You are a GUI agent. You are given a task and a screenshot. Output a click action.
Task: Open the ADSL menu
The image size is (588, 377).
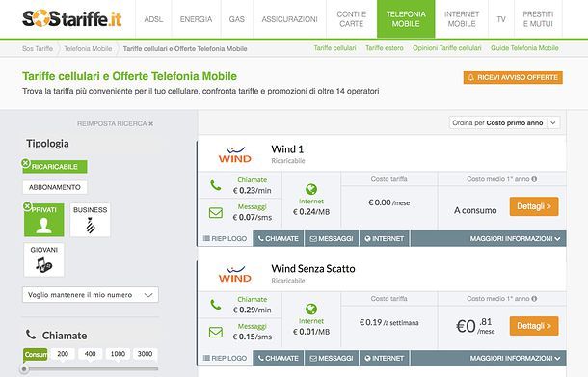(153, 19)
